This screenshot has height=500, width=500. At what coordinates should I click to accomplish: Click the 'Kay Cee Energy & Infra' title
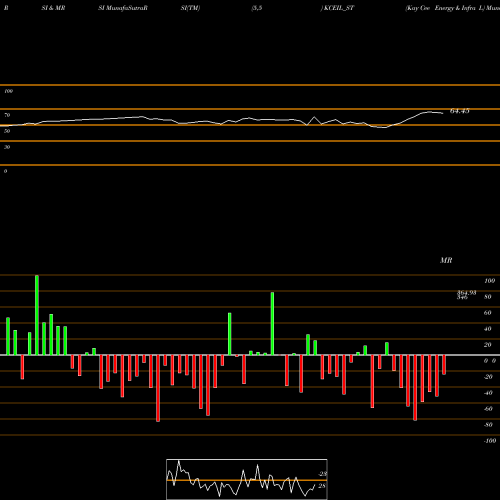441,8
